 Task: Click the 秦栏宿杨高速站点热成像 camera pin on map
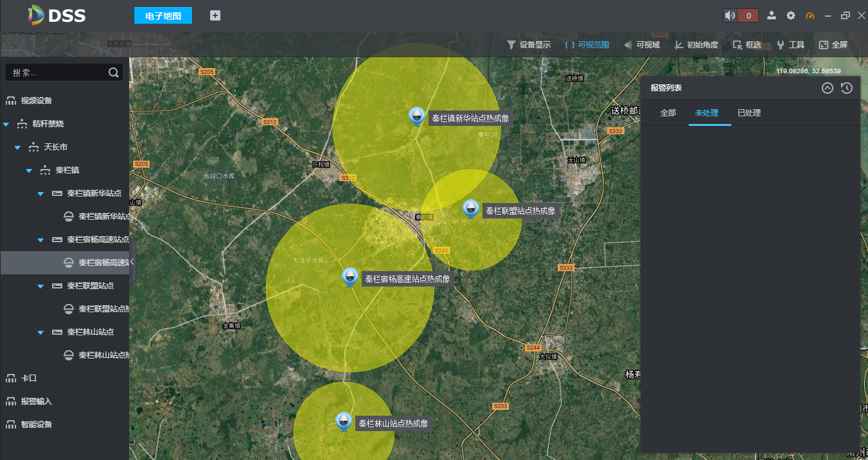tap(350, 277)
